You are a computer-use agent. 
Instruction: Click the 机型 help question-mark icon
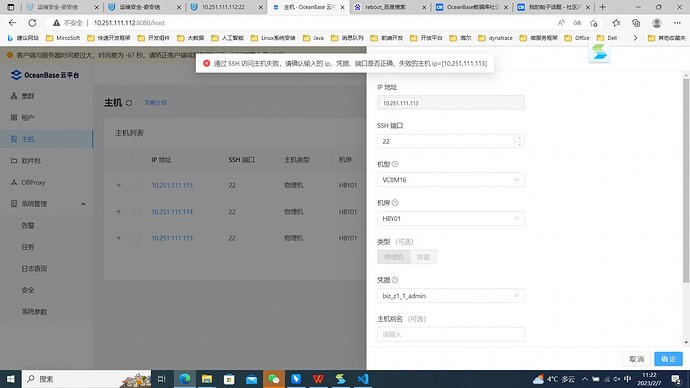pyautogui.click(x=395, y=164)
